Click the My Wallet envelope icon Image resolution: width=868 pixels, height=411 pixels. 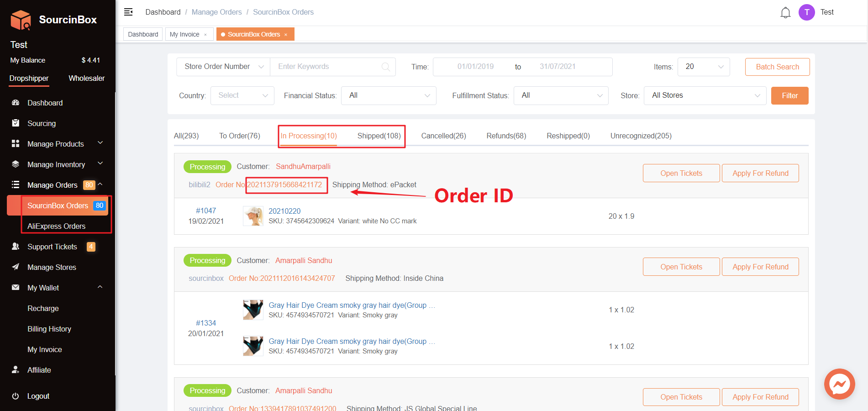click(16, 288)
